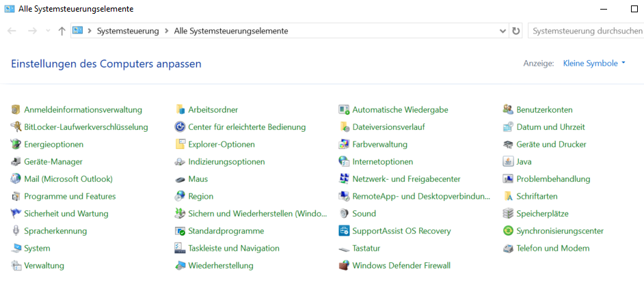
Task: Open the Java control panel icon
Action: click(508, 162)
